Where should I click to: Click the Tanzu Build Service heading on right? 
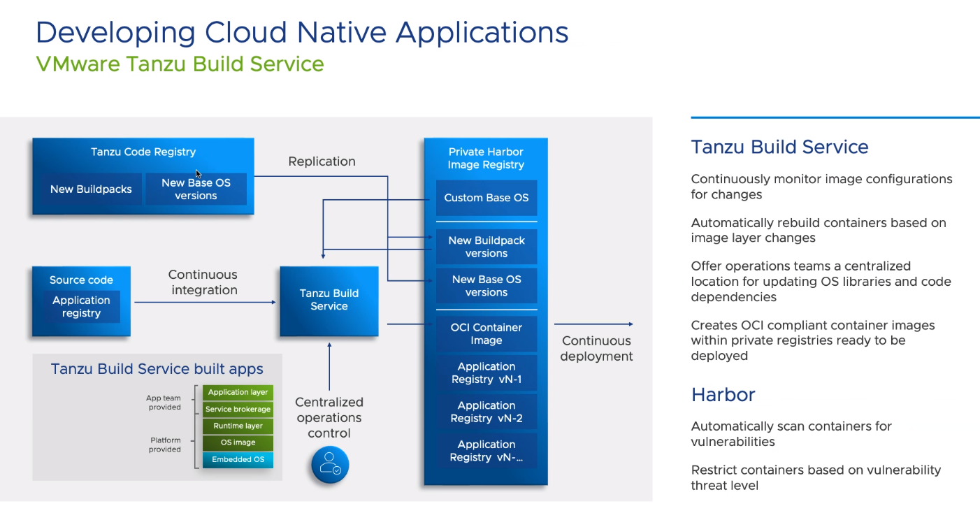point(779,147)
